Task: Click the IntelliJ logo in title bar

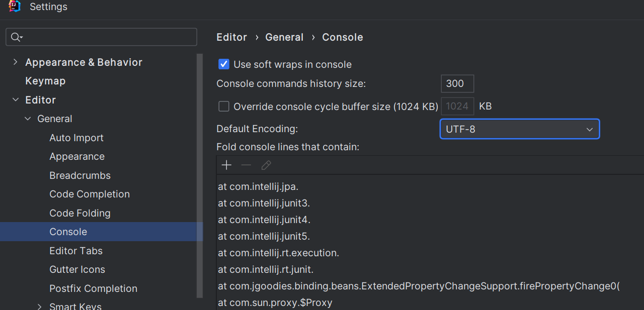Action: (15, 7)
